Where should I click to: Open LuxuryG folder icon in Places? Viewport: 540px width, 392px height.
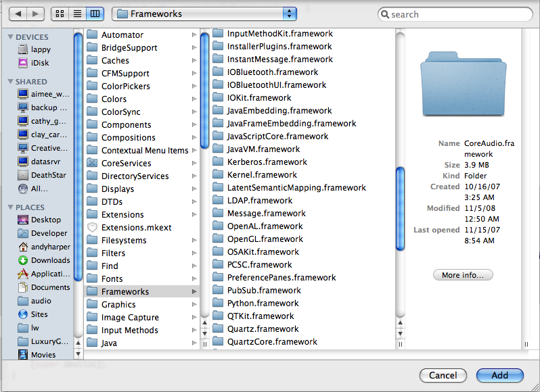pos(23,341)
